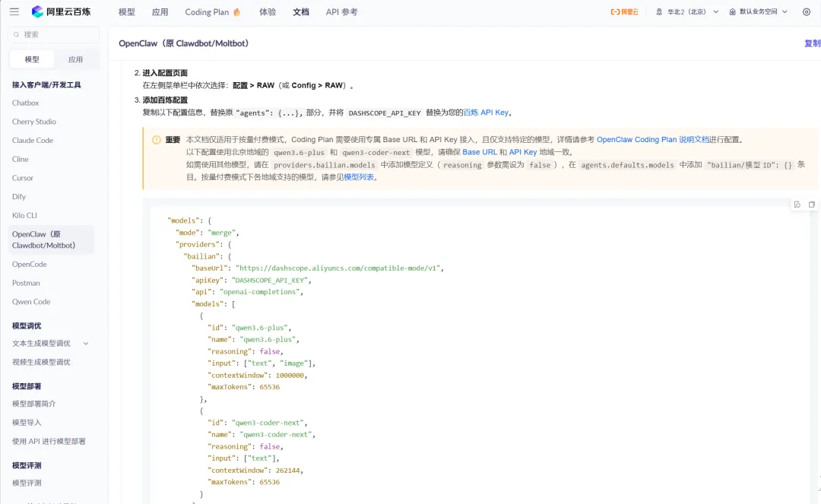
Task: Click the 复制 link at page top right
Action: [x=812, y=43]
